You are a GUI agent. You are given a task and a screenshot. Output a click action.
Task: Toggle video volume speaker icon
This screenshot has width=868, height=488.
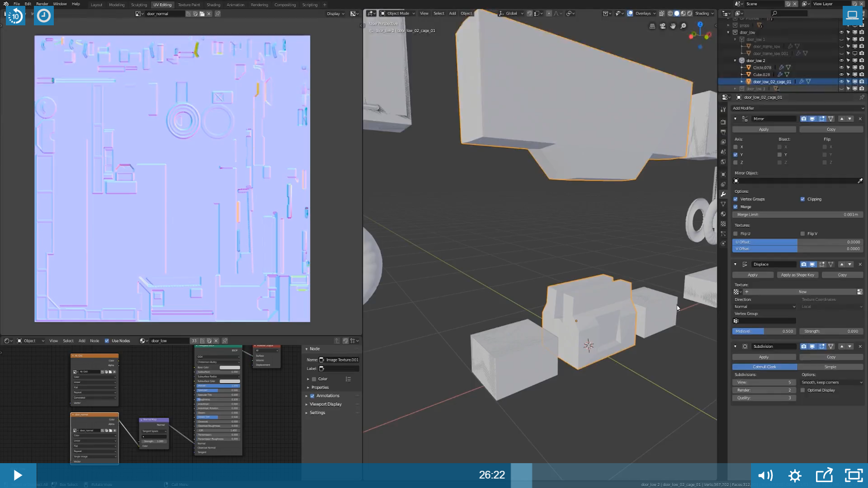(765, 475)
